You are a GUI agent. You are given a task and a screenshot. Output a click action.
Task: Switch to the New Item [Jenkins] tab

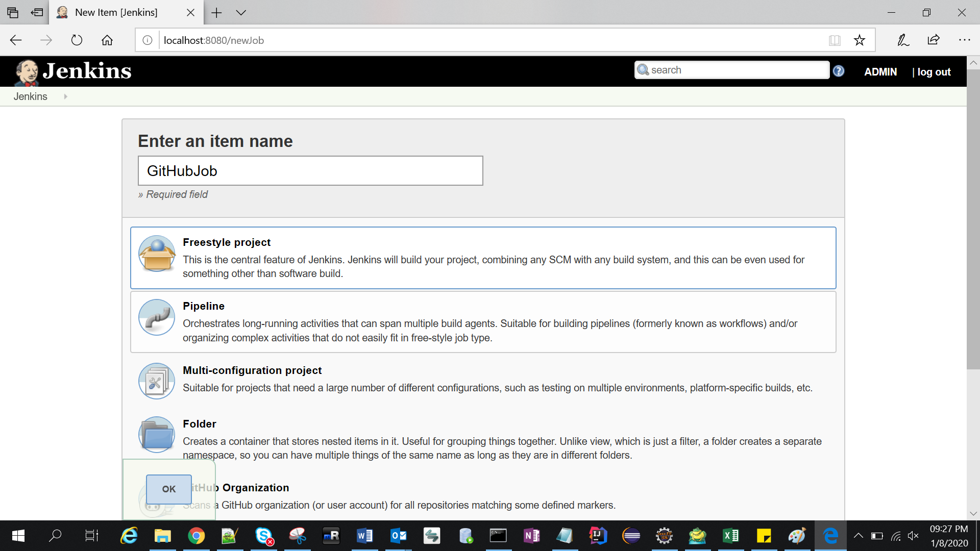[x=116, y=13]
